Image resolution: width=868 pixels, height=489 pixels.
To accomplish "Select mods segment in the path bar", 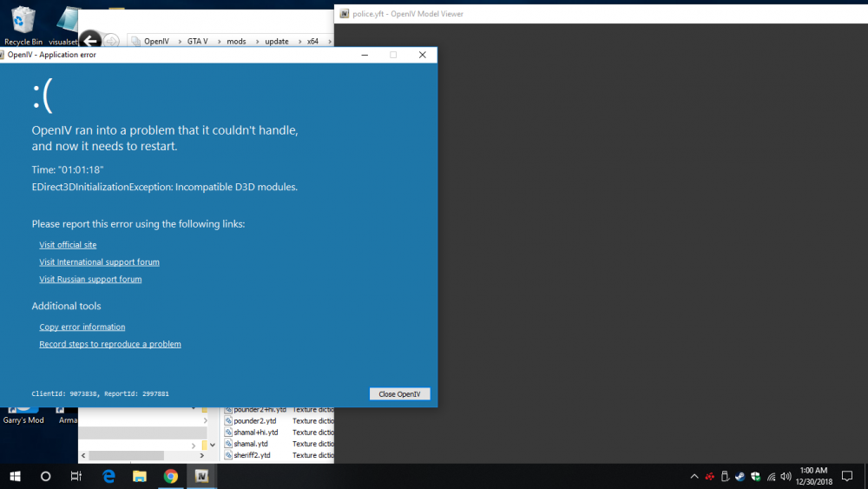I will (236, 41).
